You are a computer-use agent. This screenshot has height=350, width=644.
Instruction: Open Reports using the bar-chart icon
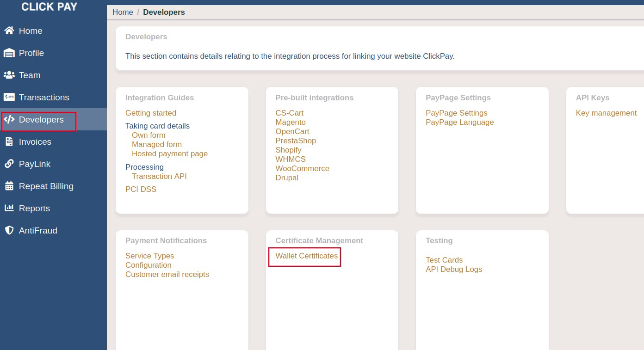[10, 209]
